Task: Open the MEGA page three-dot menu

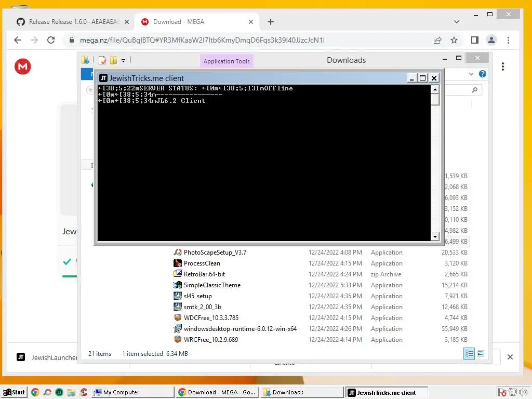Action: (503, 66)
